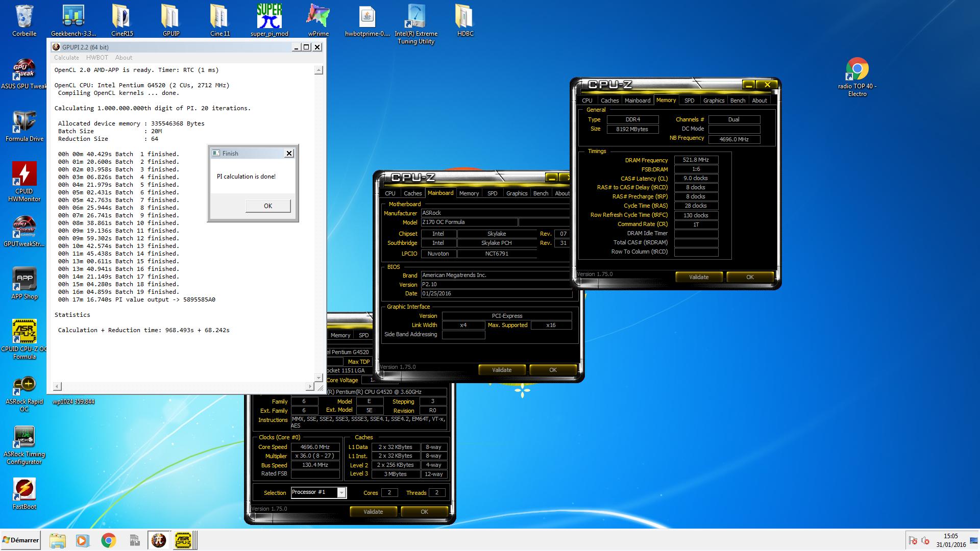
Task: Open the hwbotprime Java file icon
Action: click(x=367, y=19)
